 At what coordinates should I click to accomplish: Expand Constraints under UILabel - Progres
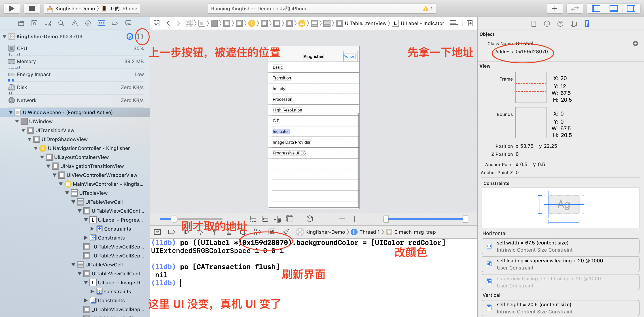point(92,229)
